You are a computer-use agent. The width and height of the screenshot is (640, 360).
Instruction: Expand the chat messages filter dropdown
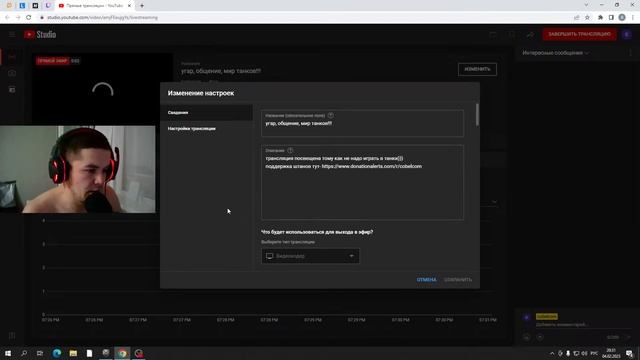click(556, 53)
